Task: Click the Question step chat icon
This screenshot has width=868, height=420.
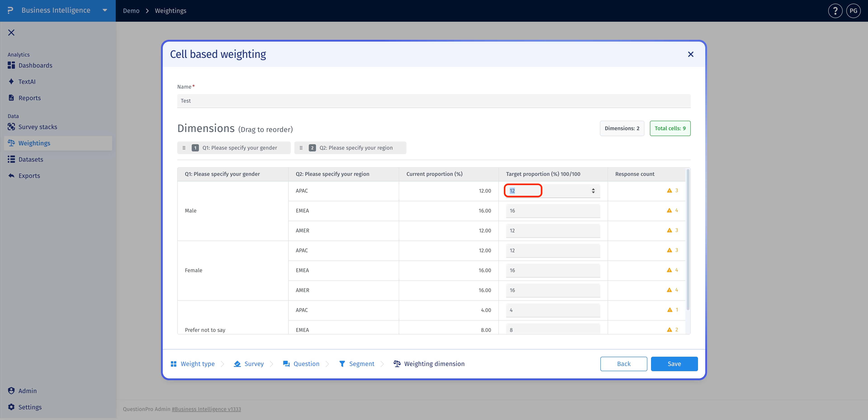Action: pos(286,364)
